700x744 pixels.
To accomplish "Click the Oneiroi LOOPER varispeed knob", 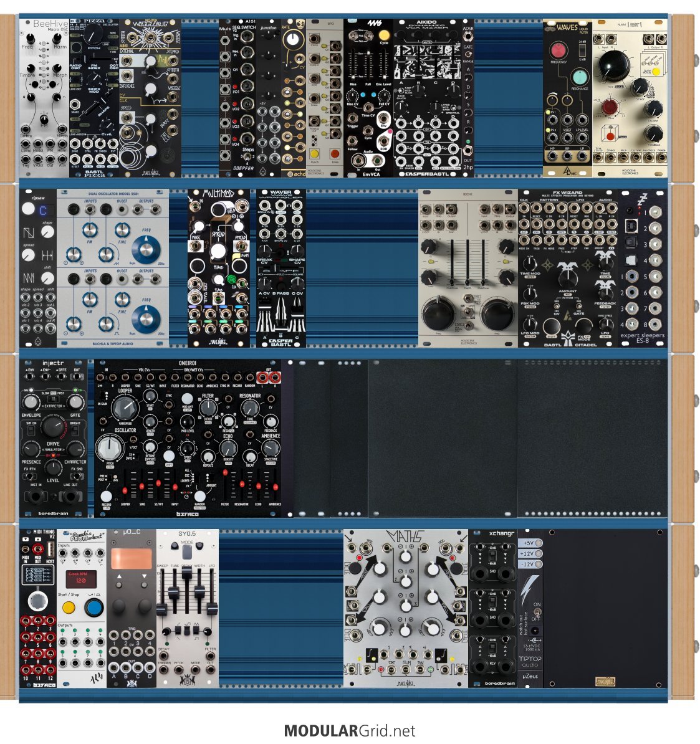I will click(x=124, y=408).
